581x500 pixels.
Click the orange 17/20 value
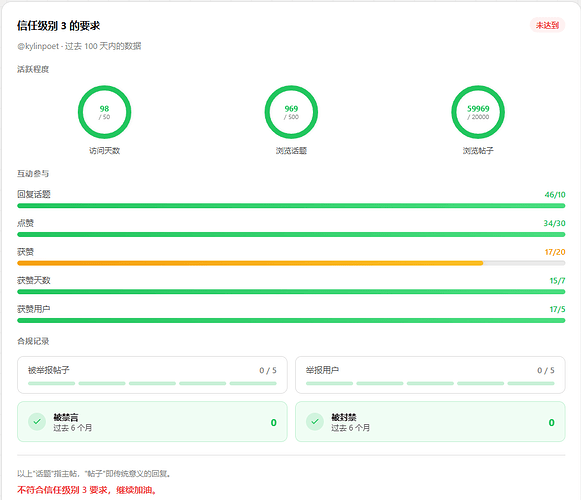555,252
